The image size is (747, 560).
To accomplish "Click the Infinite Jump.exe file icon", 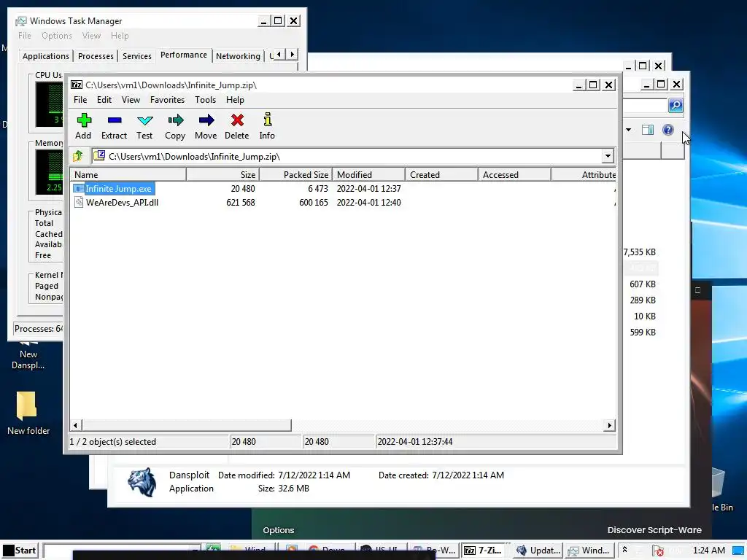I will coord(79,189).
